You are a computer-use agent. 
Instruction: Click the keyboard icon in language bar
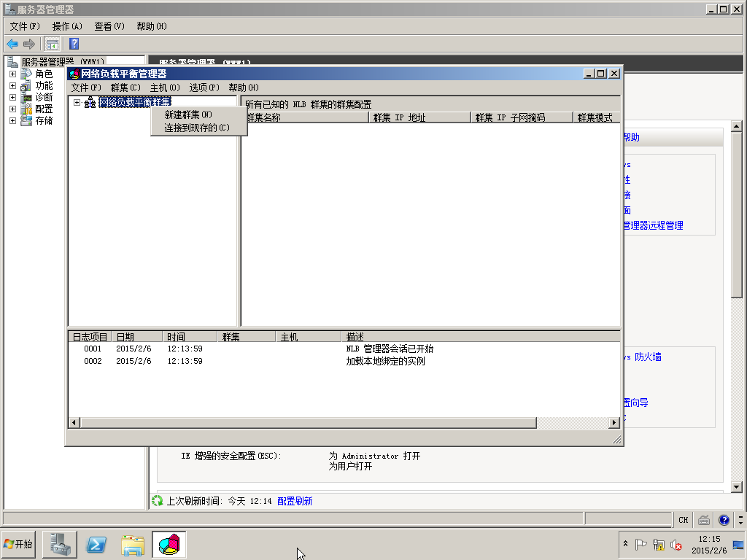[x=704, y=520]
